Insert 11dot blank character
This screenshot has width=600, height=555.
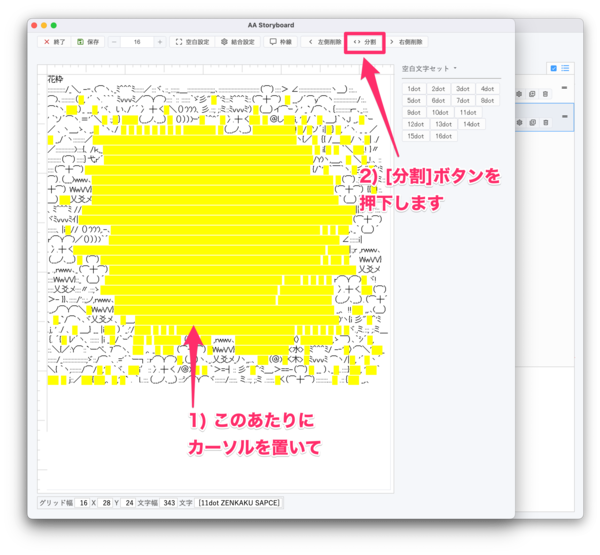(x=467, y=112)
